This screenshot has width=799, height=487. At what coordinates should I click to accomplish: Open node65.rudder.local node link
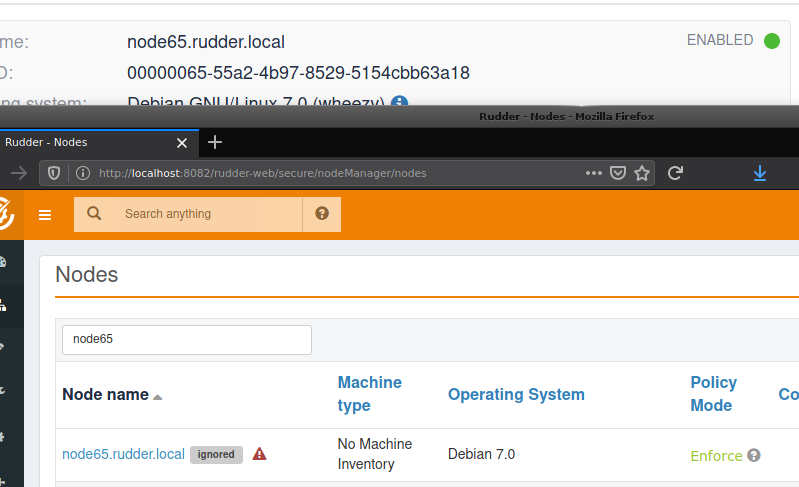(123, 454)
